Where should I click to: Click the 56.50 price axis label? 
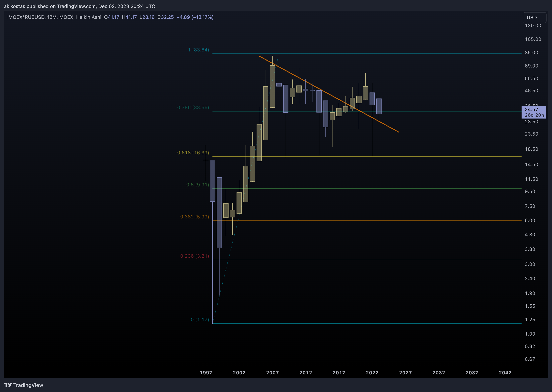pyautogui.click(x=532, y=78)
